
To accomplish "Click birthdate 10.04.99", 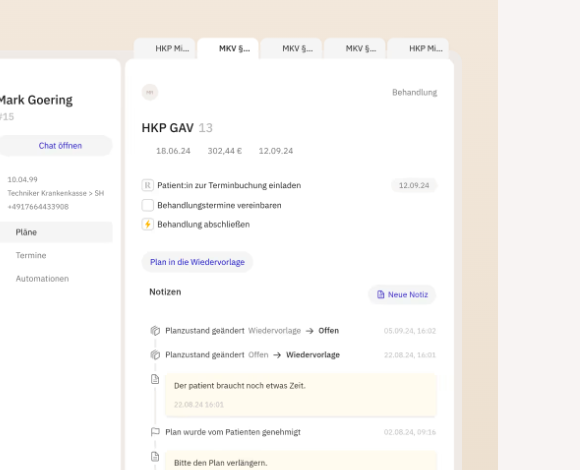I will (x=22, y=180).
